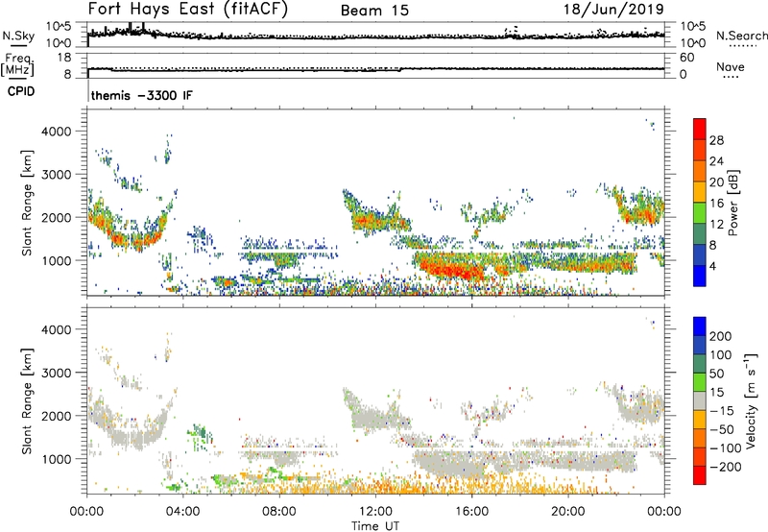768x532 pixels.
Task: Click the power scale value '16'
Action: pyautogui.click(x=716, y=204)
